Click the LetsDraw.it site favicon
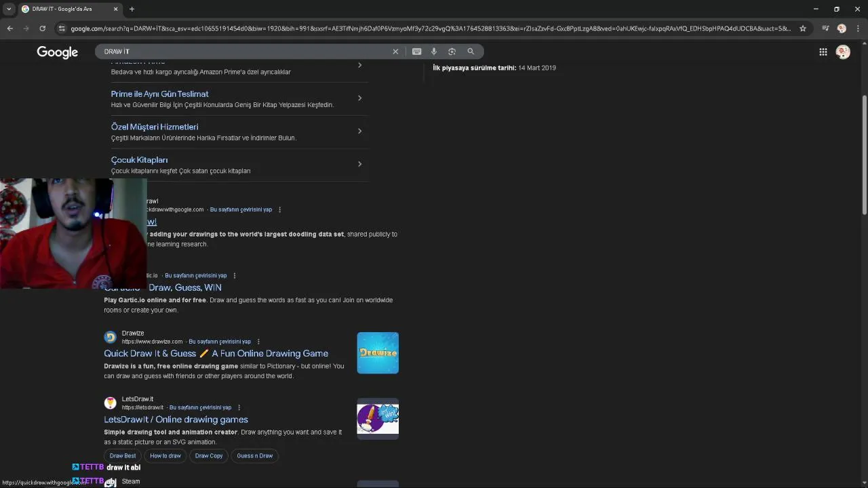The width and height of the screenshot is (868, 488). [110, 403]
